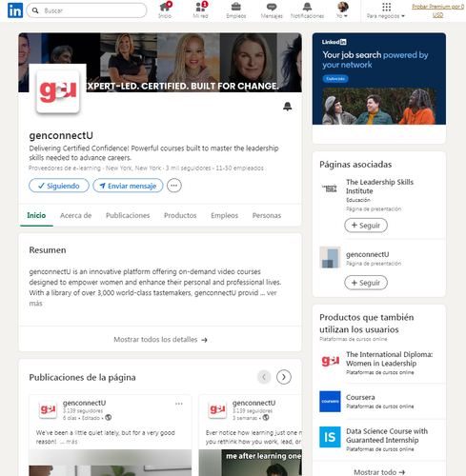Viewport: 466px width, 476px height.
Task: Open the more options ellipsis button
Action: (174, 186)
